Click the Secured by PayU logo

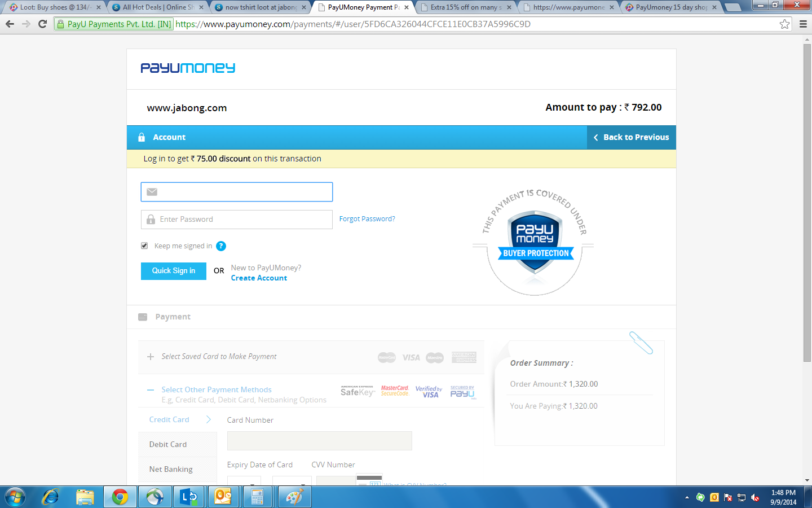pos(463,392)
